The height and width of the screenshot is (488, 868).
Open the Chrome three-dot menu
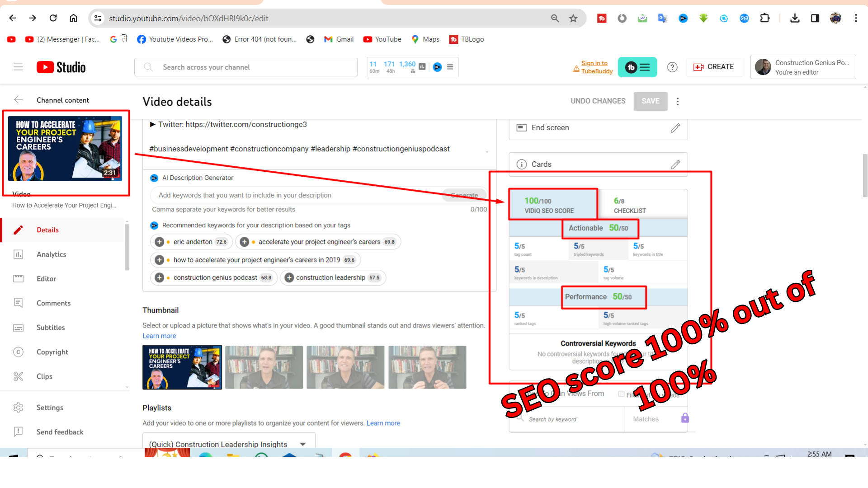point(856,18)
